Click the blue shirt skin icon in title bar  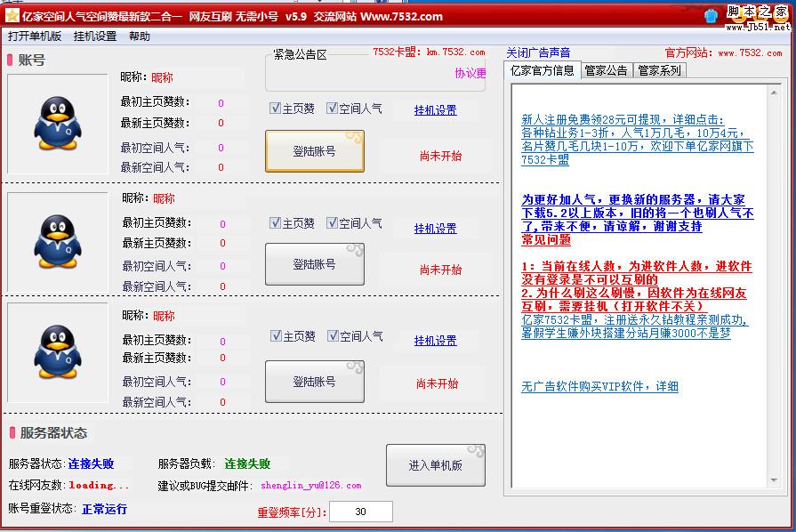click(711, 16)
